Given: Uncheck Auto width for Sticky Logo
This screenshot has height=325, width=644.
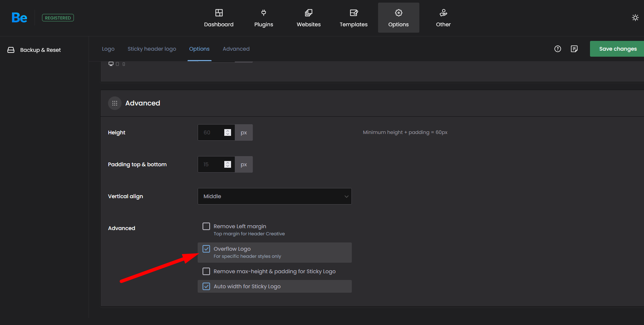Looking at the screenshot, I should tap(206, 286).
